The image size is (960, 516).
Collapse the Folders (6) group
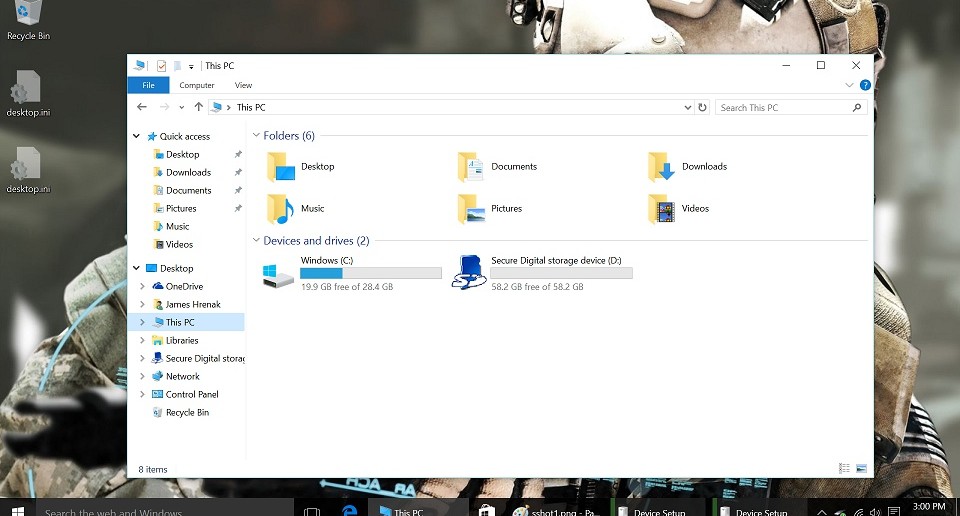(257, 135)
